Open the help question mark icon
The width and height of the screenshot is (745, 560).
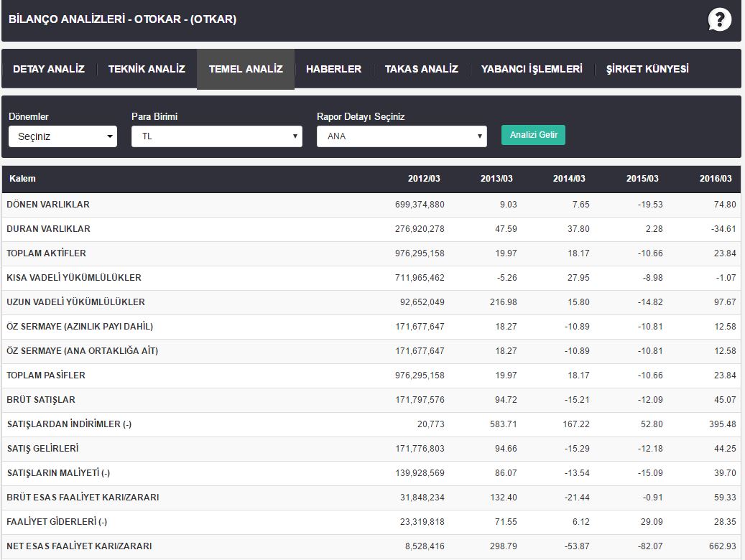[x=719, y=20]
